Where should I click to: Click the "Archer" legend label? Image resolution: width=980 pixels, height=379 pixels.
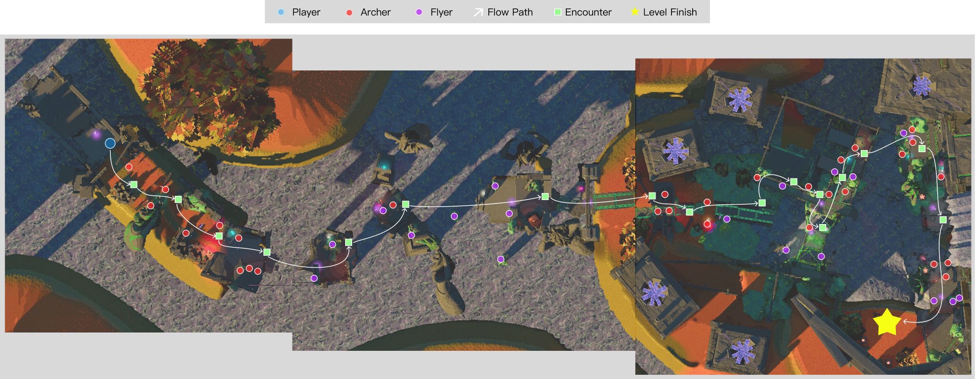tap(375, 12)
